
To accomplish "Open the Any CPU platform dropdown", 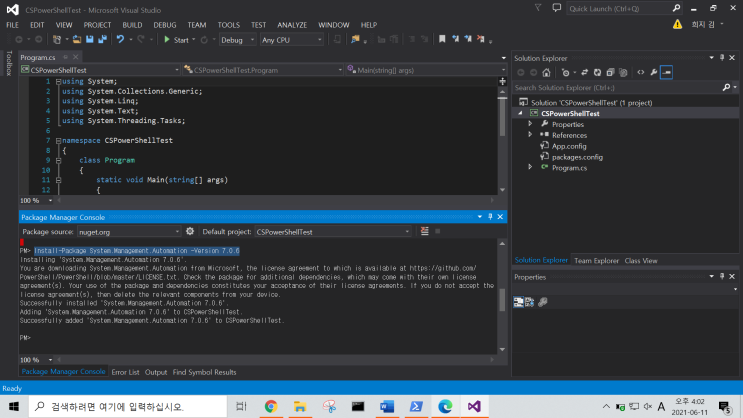I will (291, 40).
